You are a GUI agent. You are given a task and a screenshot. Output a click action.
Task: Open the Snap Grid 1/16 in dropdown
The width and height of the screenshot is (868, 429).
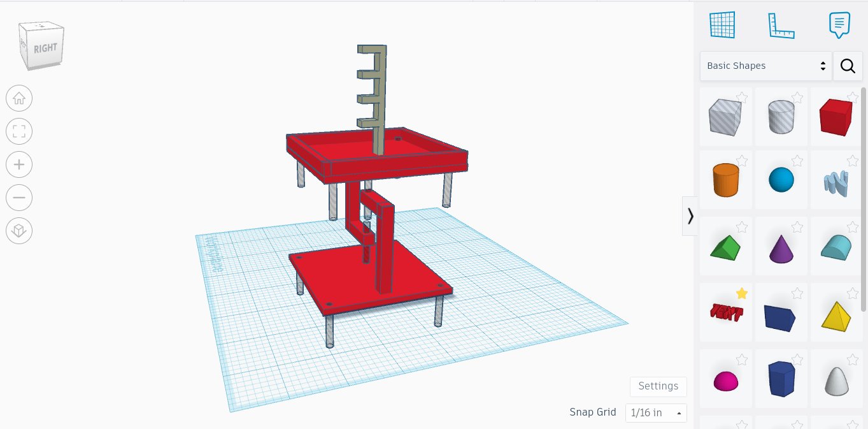click(x=656, y=413)
